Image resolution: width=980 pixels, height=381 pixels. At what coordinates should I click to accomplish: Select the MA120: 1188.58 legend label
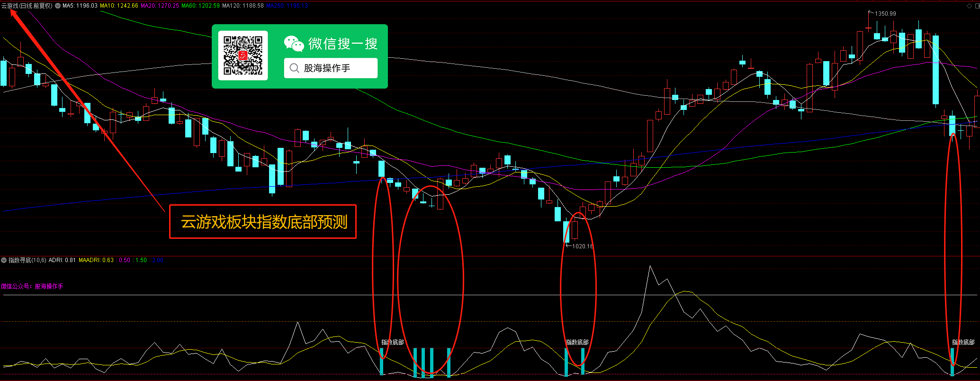click(x=243, y=6)
